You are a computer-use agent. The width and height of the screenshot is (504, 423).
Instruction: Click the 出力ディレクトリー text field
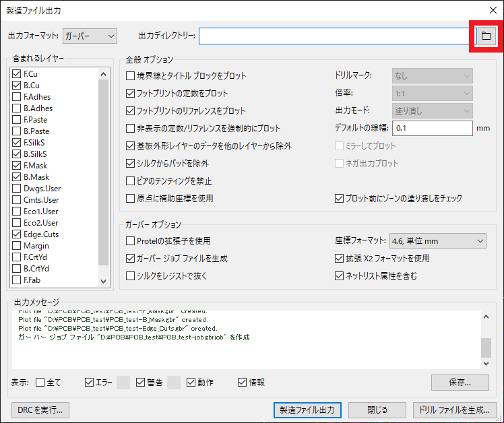tap(335, 36)
